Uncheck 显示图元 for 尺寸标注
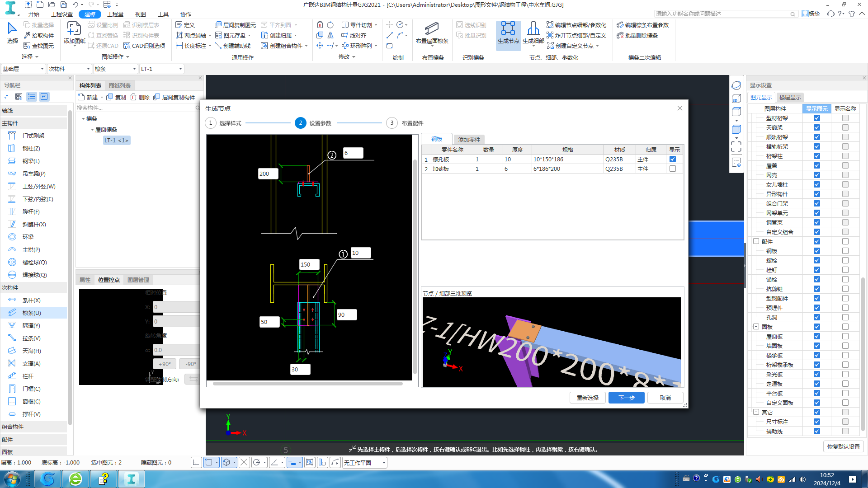Viewport: 868px width, 488px height. pos(816,422)
